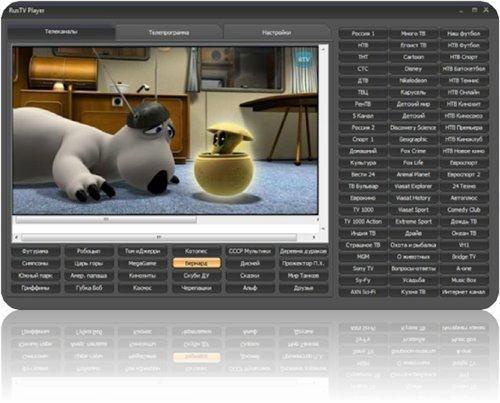Select the Спорт 1 channel
Image resolution: width=500 pixels, height=403 pixels.
click(x=363, y=139)
